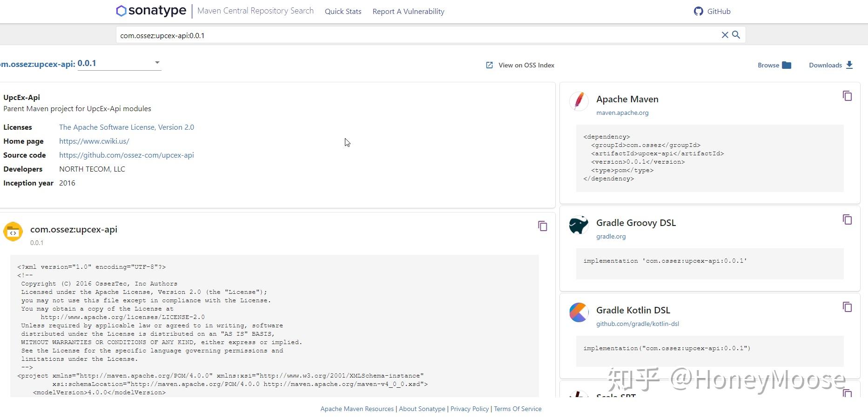Click the Sonatype logo
Screen dimensions: 868x418
(151, 11)
